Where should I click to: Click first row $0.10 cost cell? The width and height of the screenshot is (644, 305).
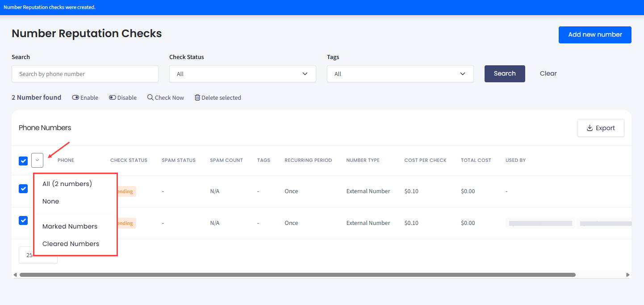(411, 191)
